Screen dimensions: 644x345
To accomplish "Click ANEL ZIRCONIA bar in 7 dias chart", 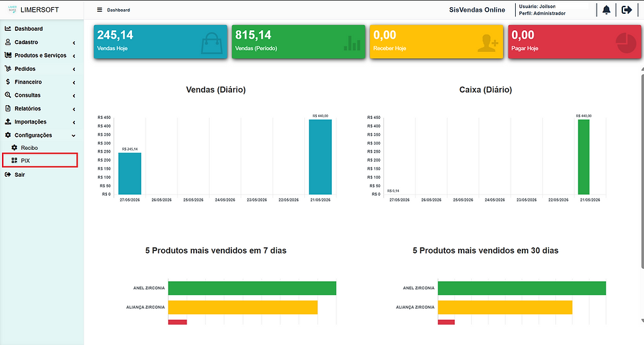I will coord(252,288).
